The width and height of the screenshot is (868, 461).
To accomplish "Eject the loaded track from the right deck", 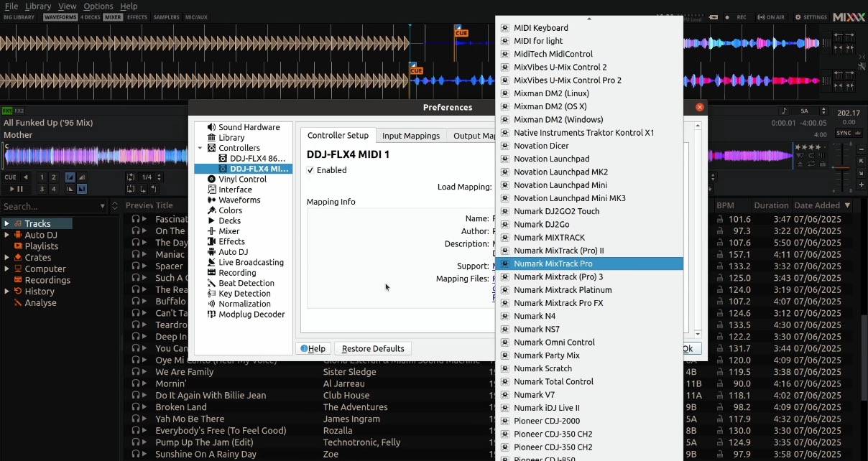I will point(800,164).
